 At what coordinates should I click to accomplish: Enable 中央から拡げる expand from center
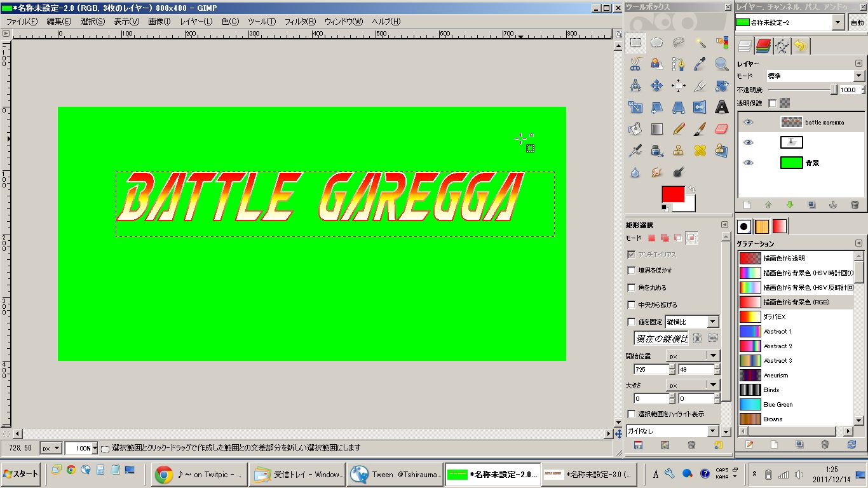(x=632, y=304)
